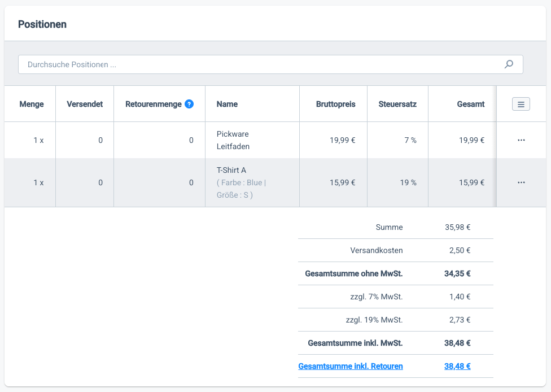Click the Steuersatz column header
This screenshot has height=392, width=551.
coord(397,104)
